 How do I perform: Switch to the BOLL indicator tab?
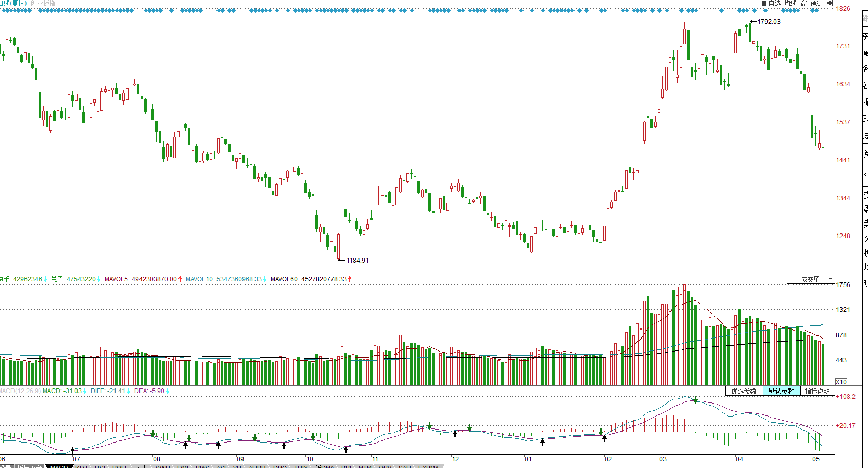click(120, 466)
